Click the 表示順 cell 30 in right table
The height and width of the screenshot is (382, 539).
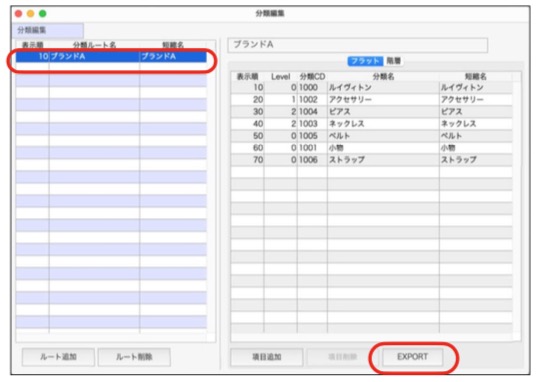point(248,111)
